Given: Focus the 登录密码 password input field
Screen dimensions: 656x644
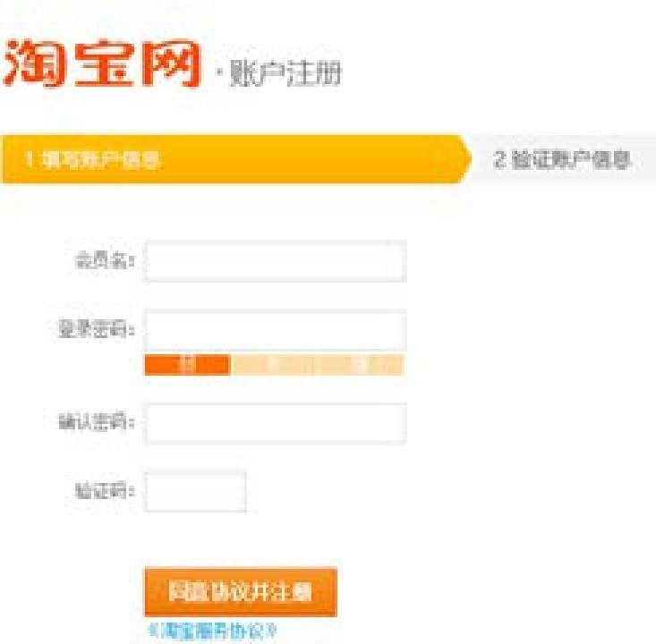Looking at the screenshot, I should click(275, 330).
